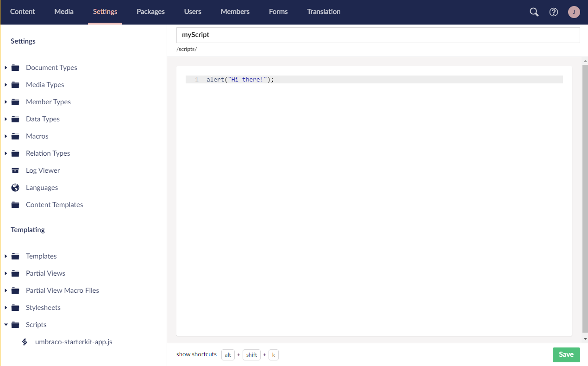Expand the Partial Views tree node
Screen dimensions: 588x366
[6, 273]
